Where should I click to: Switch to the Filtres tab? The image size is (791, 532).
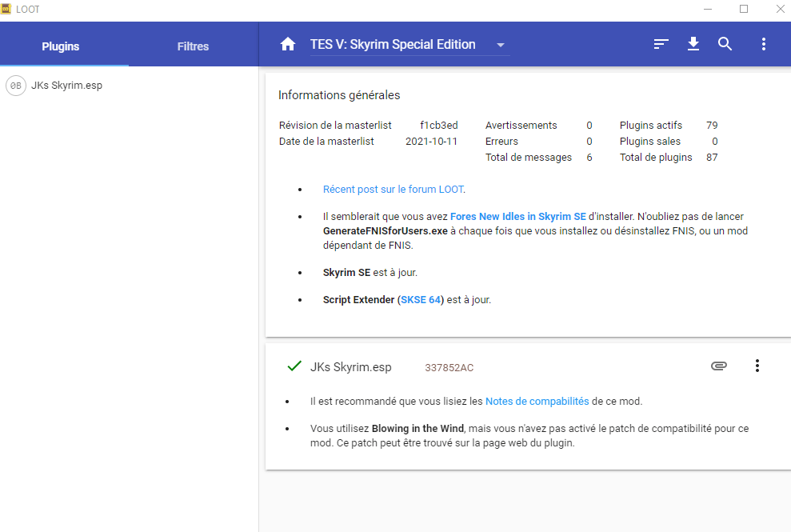coord(193,46)
